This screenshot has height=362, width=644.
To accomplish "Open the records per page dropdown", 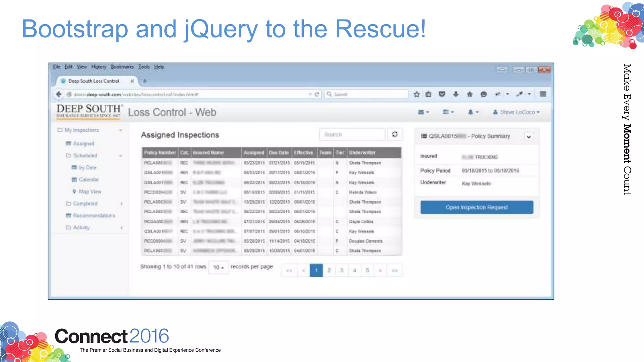I will click(x=219, y=267).
